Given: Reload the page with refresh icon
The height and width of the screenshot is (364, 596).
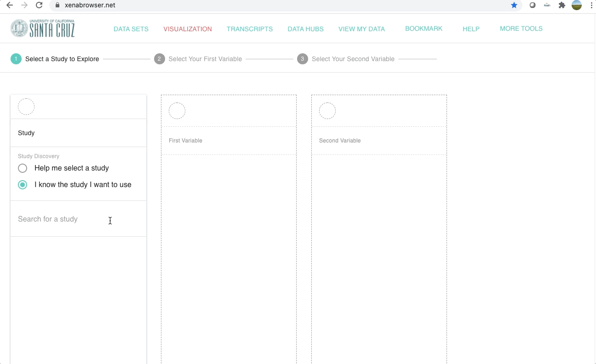Looking at the screenshot, I should 39,5.
